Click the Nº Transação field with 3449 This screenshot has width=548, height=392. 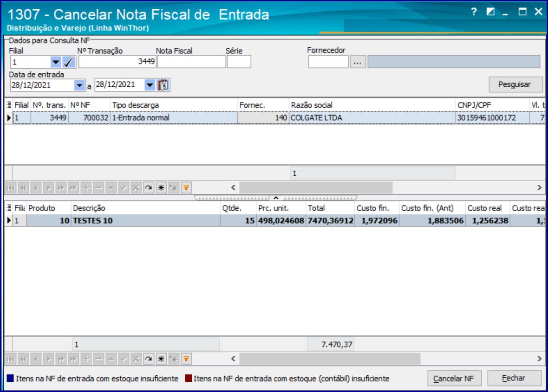[x=117, y=62]
